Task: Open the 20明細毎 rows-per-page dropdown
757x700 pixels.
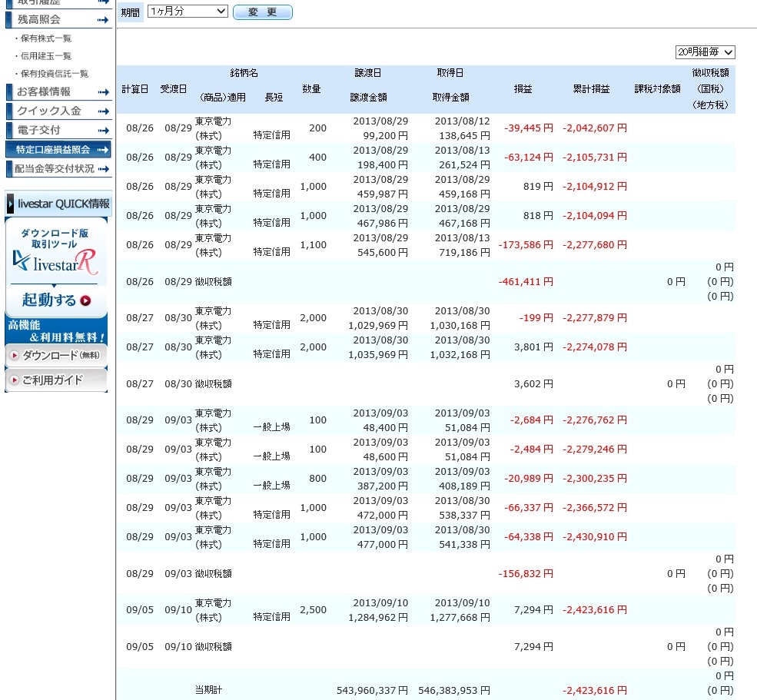Action: 705,52
